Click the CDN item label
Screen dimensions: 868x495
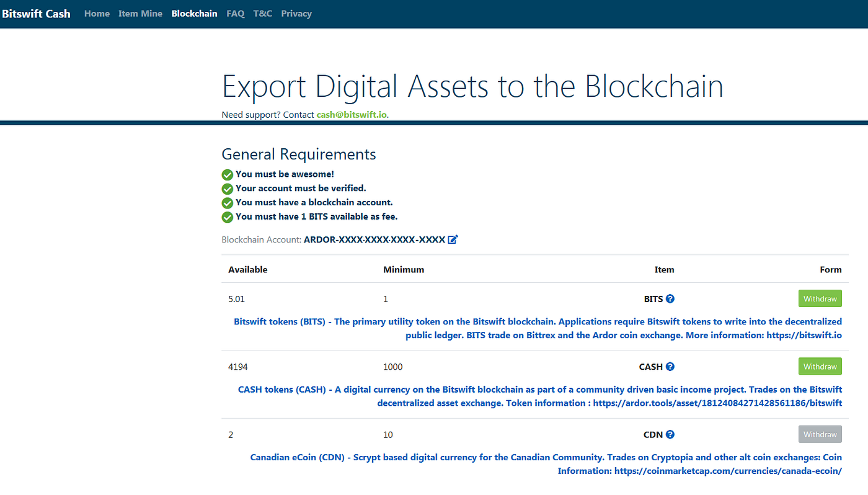653,435
